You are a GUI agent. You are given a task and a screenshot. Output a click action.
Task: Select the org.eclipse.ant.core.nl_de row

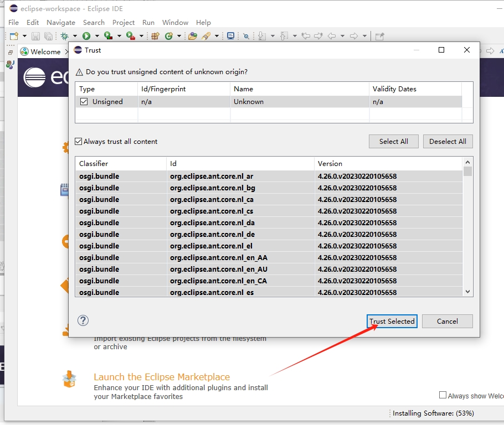coord(269,235)
